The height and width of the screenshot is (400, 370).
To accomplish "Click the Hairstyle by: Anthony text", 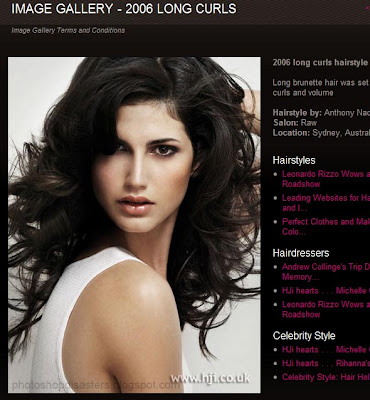I will tap(321, 113).
